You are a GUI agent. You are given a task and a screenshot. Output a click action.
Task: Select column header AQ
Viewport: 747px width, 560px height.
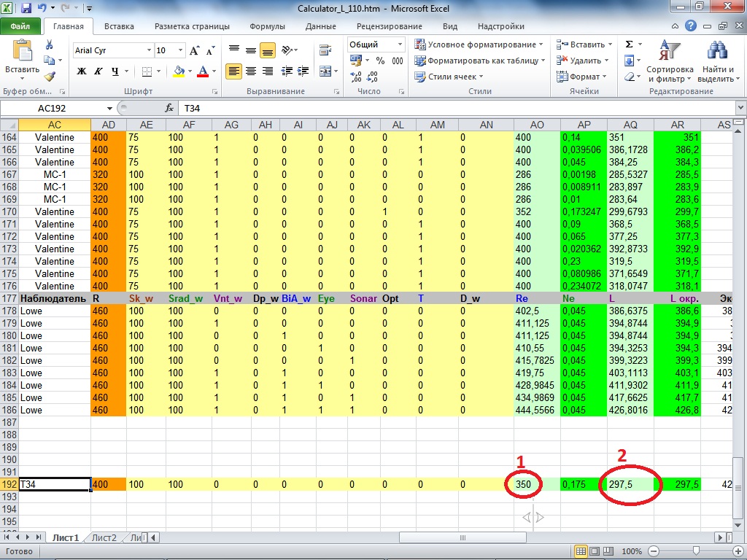(x=630, y=125)
